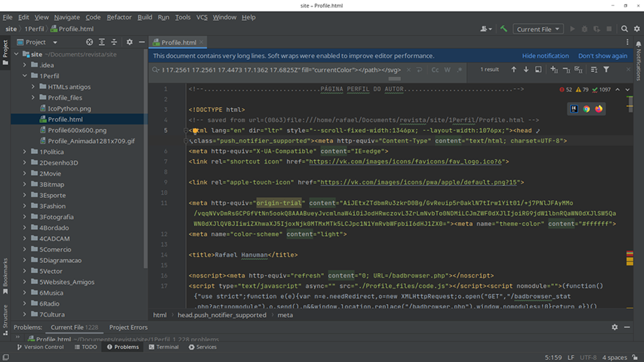Click Search Everywhere magnifier icon
644x362 pixels.
point(624,29)
